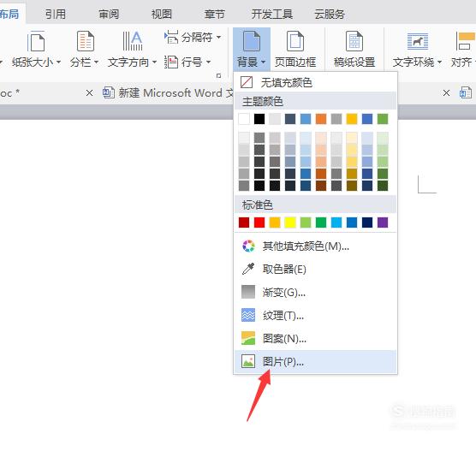Expand the text direction (文字方向) dropdown arrow
This screenshot has width=476, height=451.
point(154,62)
